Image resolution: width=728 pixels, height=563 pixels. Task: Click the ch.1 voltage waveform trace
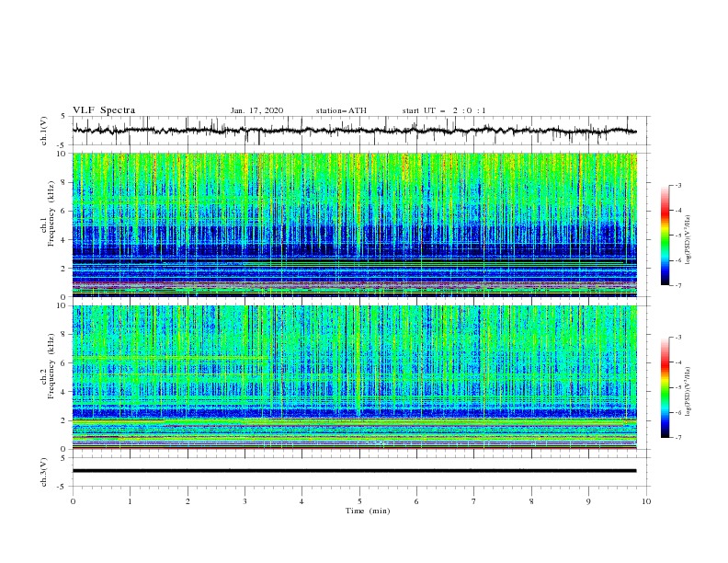pyautogui.click(x=354, y=131)
